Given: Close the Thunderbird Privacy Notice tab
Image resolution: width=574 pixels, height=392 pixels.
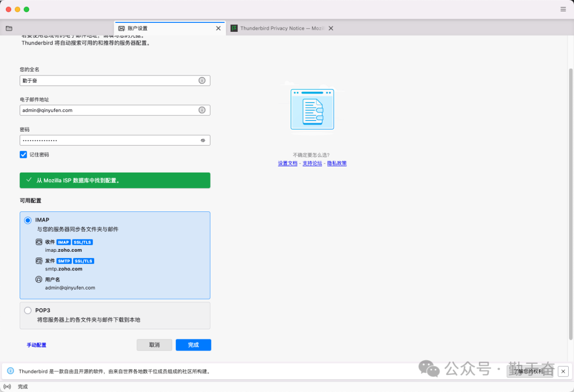Looking at the screenshot, I should (331, 28).
